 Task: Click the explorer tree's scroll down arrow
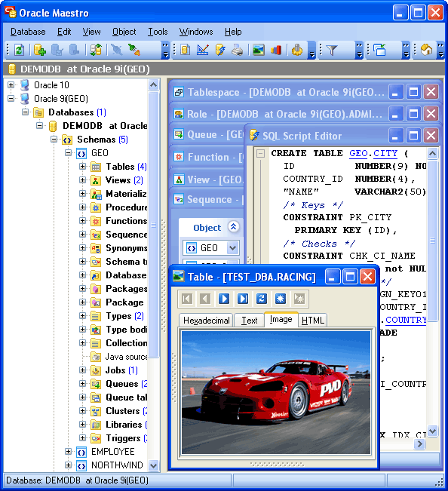tap(153, 465)
